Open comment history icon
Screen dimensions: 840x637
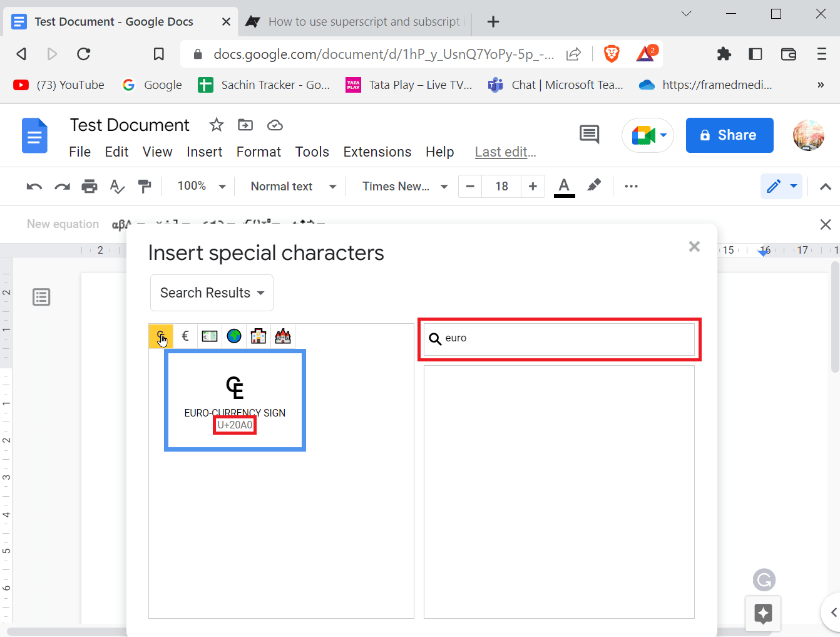click(x=589, y=134)
